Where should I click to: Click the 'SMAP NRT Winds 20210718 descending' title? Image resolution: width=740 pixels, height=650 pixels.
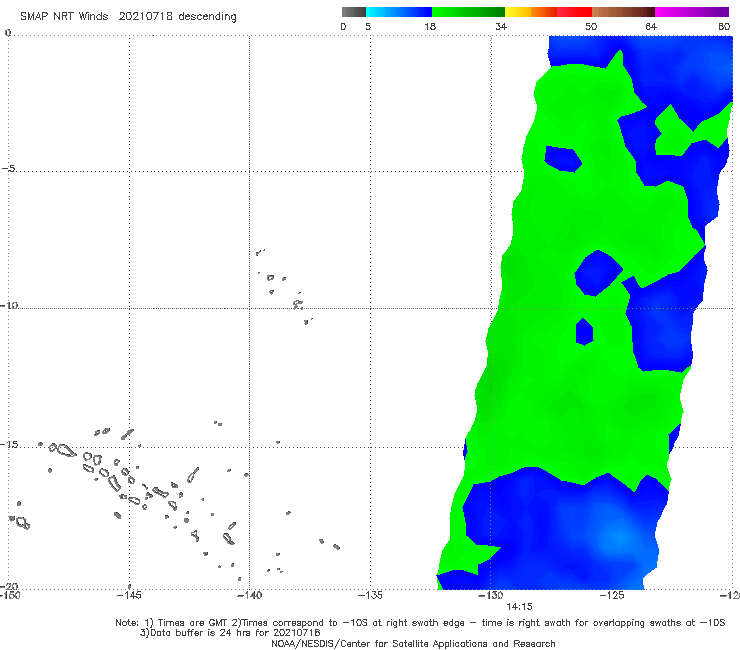click(x=128, y=17)
